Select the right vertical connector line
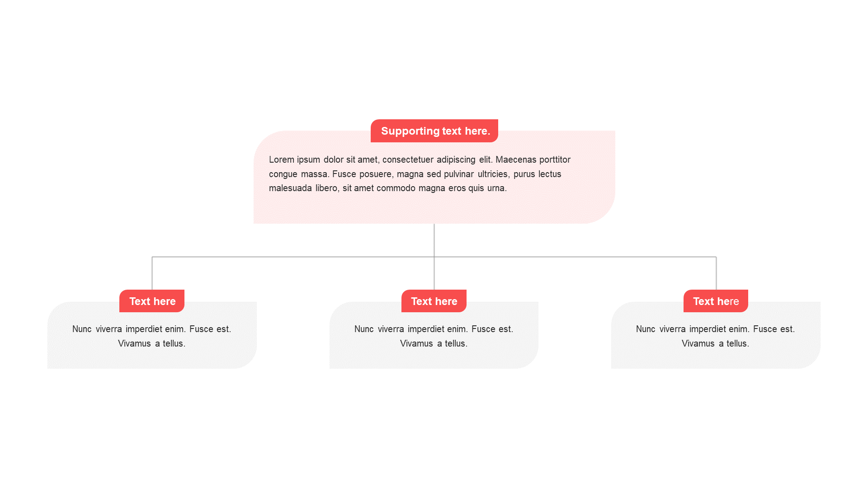 [x=716, y=273]
